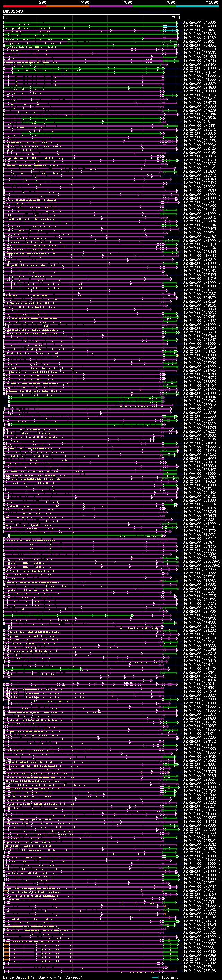
Task: Select the UniRef100_Q1BU84 row label
Action: point(199,397)
